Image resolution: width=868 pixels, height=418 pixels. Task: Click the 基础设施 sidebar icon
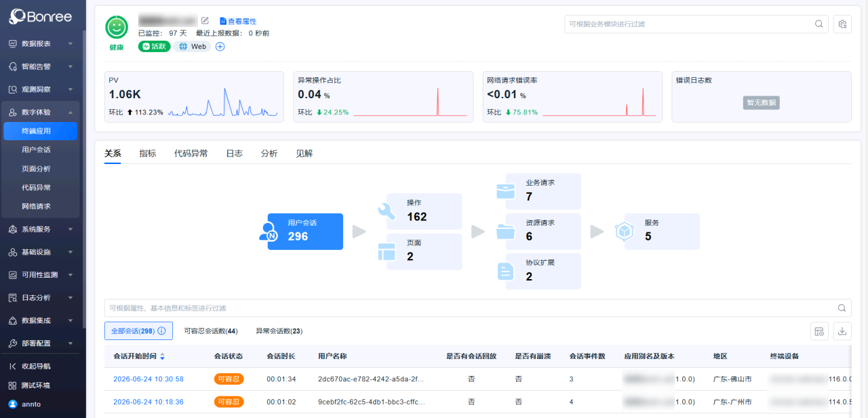(x=13, y=252)
